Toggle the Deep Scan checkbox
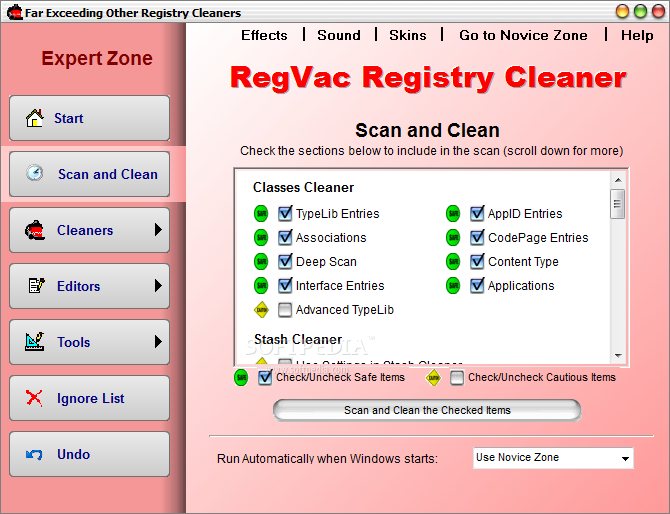 pos(285,261)
